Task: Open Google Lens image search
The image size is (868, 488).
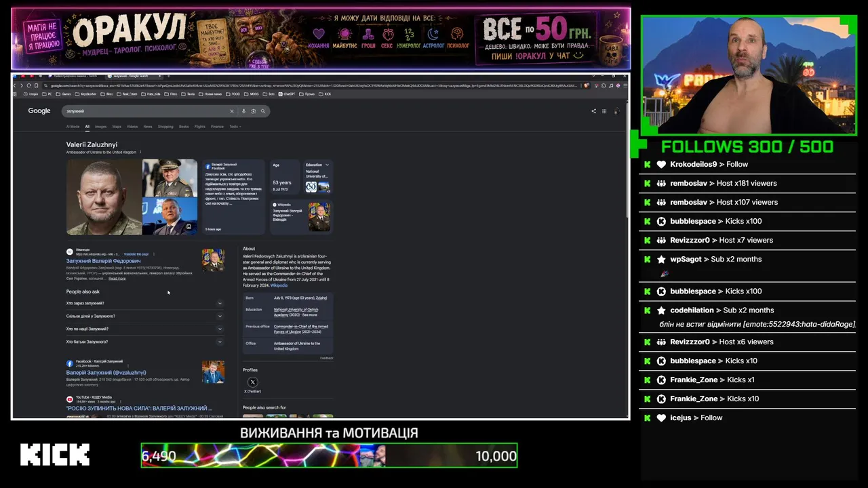Action: pos(253,111)
